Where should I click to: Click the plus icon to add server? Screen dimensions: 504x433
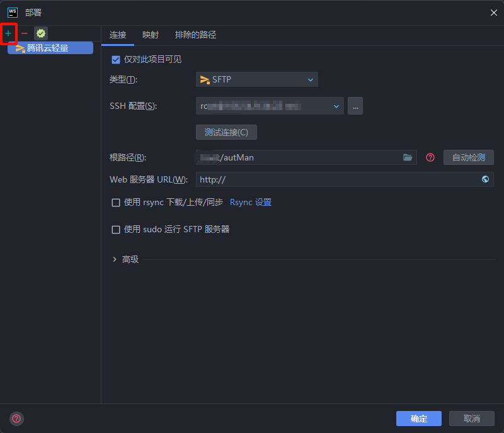(8, 33)
